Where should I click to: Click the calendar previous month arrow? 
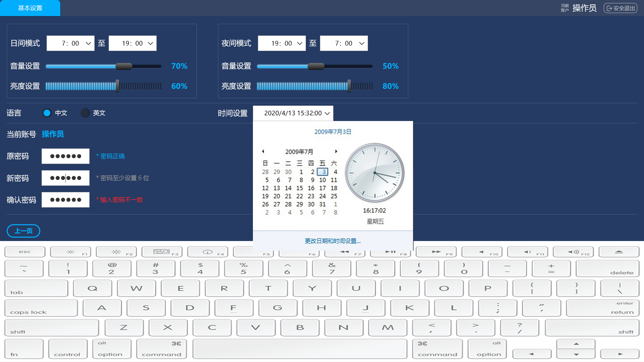(263, 152)
